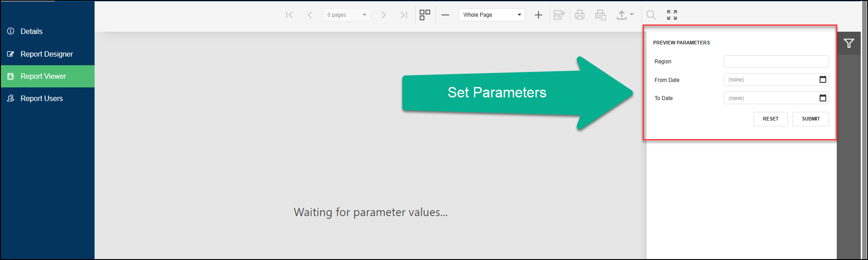The height and width of the screenshot is (260, 868).
Task: Jump to last page icon
Action: click(404, 15)
